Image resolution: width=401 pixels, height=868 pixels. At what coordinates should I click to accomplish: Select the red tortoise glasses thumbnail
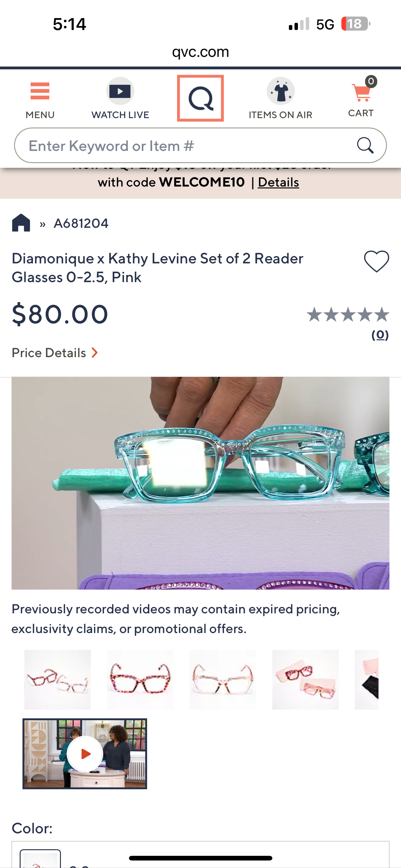(x=141, y=680)
